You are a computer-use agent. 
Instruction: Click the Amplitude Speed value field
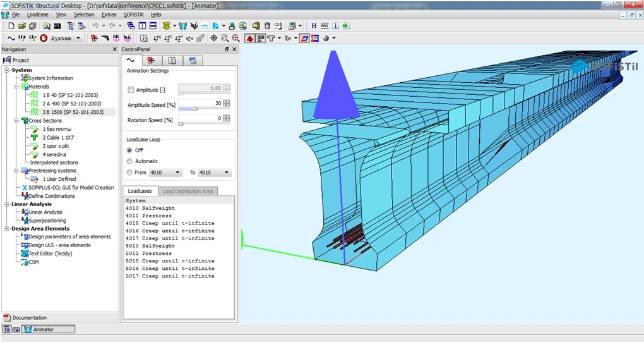(200, 103)
